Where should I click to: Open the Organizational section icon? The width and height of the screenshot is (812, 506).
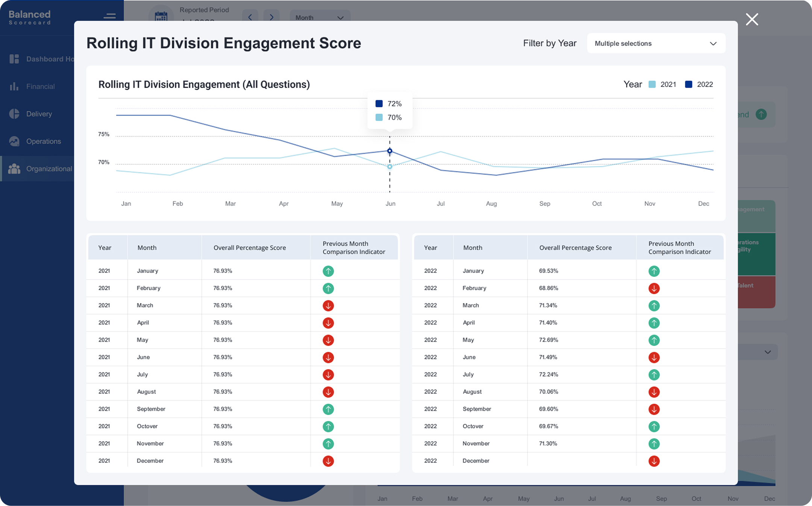point(14,169)
